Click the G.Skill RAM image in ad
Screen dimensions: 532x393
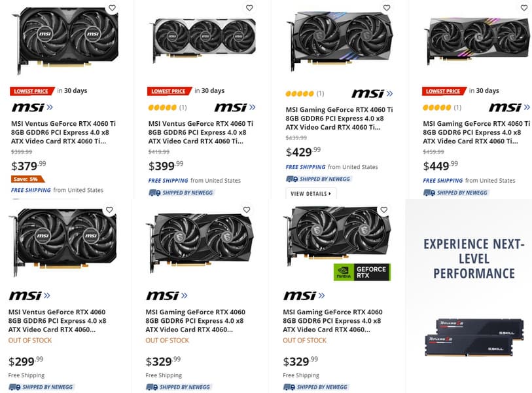[x=471, y=334]
